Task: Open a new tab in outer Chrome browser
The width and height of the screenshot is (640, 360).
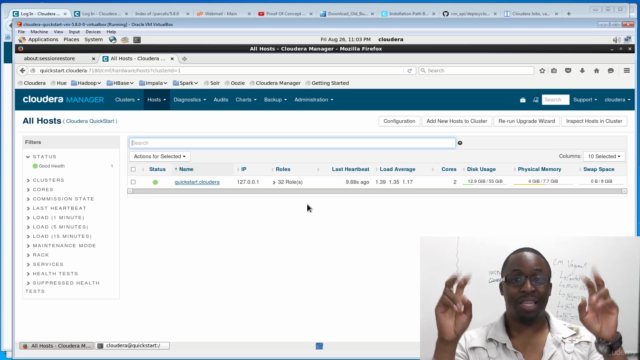Action: [x=569, y=13]
